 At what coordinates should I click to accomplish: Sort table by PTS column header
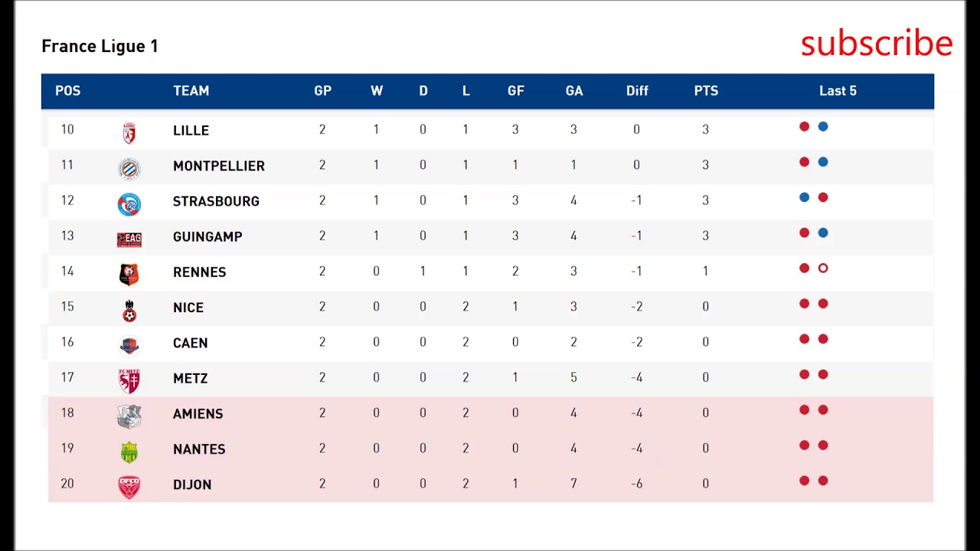tap(706, 91)
